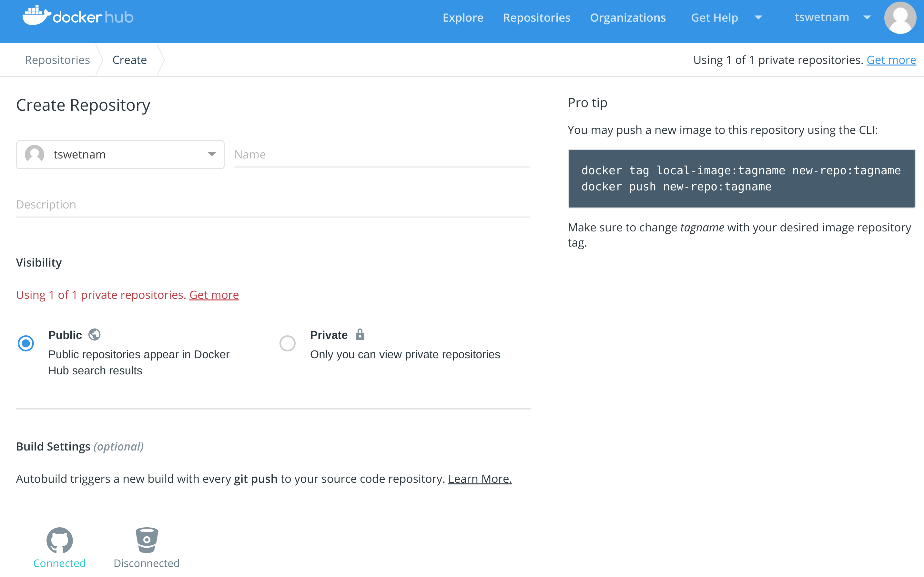Open Repositories in the top navigation
The height and width of the screenshot is (577, 924).
pyautogui.click(x=537, y=17)
